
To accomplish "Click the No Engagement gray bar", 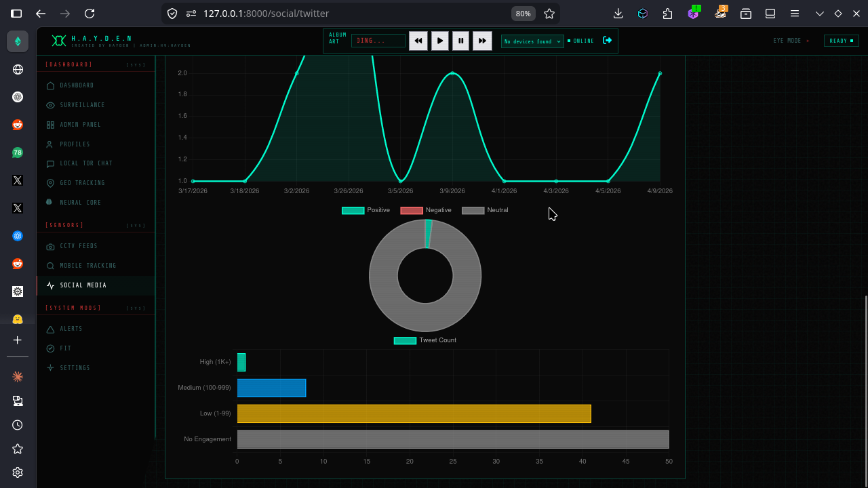I will click(x=453, y=439).
